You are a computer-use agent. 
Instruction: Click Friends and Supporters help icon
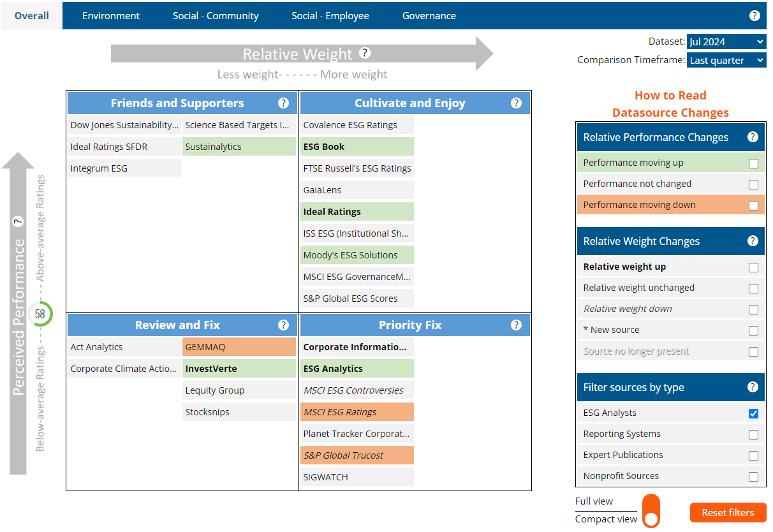click(284, 103)
